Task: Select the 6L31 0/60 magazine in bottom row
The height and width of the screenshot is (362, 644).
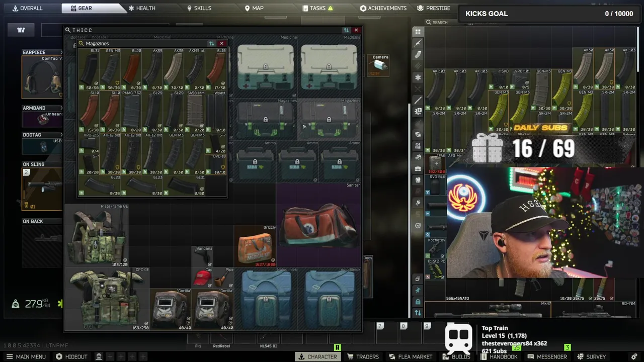Action: tap(184, 186)
